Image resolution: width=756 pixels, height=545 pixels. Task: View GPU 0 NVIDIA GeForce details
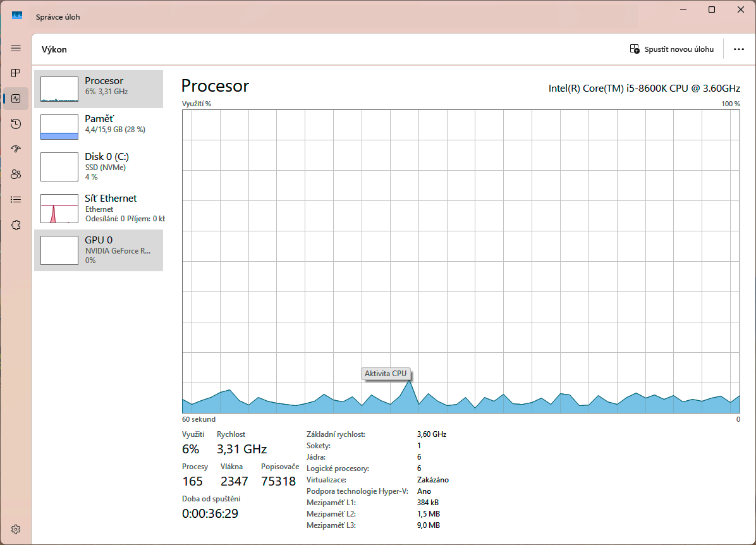click(x=99, y=250)
